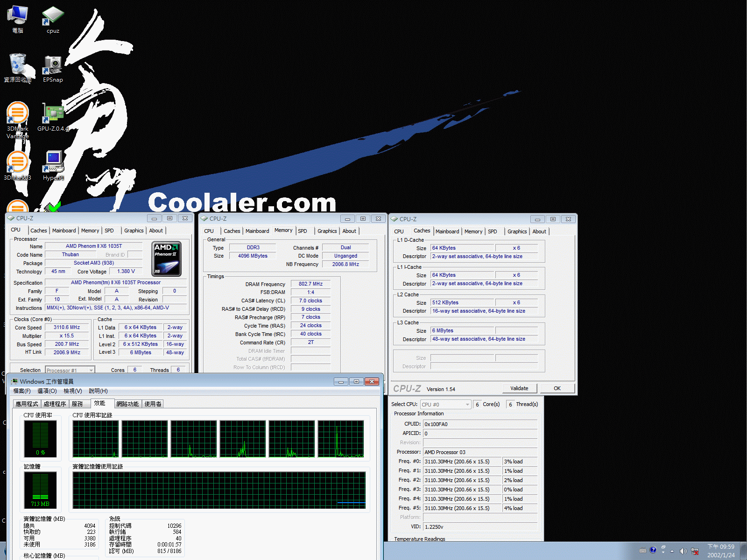Click the title icon of the CPU-Z Memory window
Image resolution: width=747 pixels, height=560 pixels.
(204, 218)
